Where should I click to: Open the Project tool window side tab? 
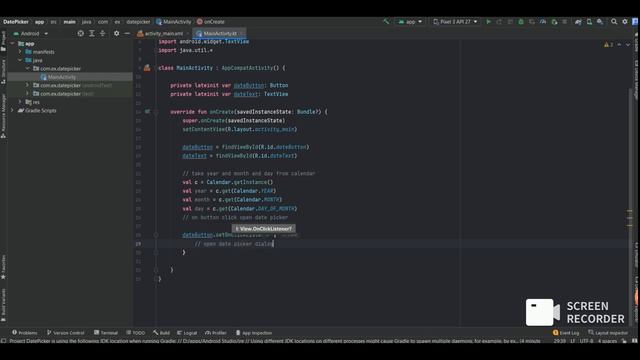[3, 41]
